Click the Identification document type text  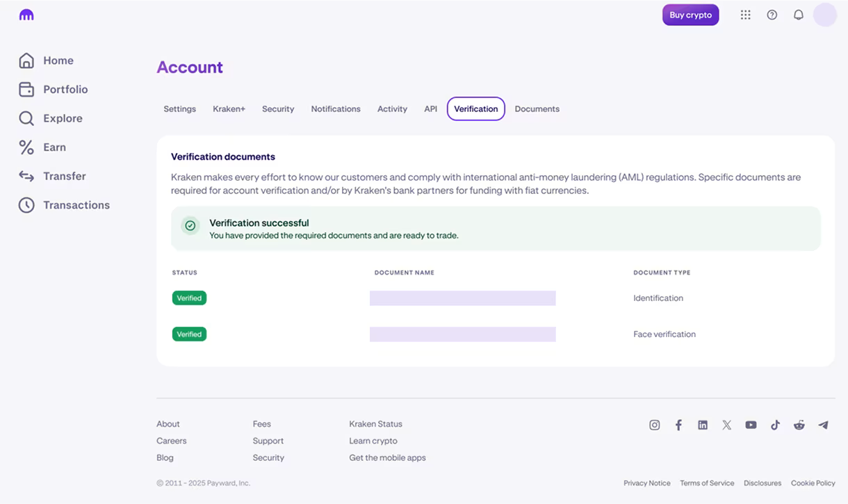(658, 298)
